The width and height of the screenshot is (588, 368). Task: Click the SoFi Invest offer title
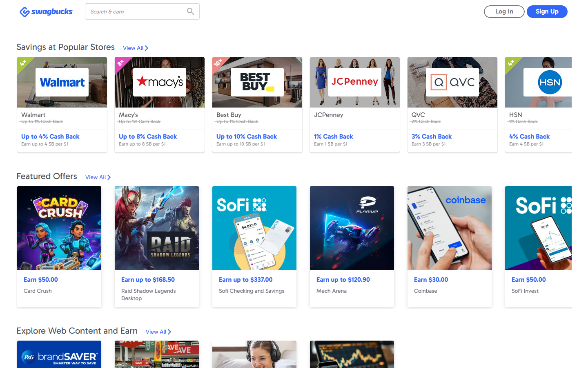(x=525, y=291)
